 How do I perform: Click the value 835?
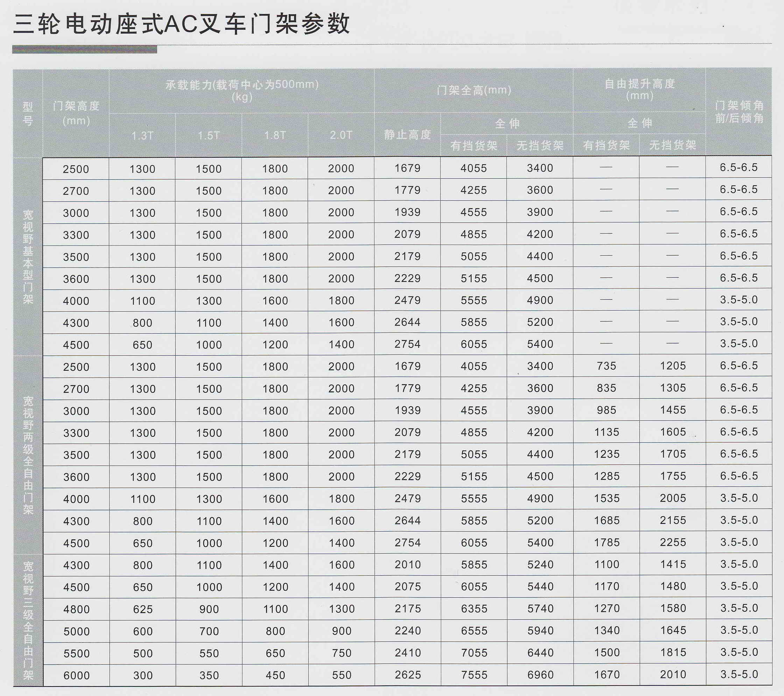(x=607, y=388)
